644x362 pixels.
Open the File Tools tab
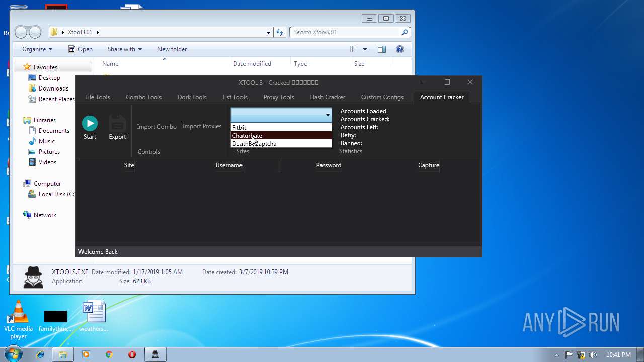97,97
